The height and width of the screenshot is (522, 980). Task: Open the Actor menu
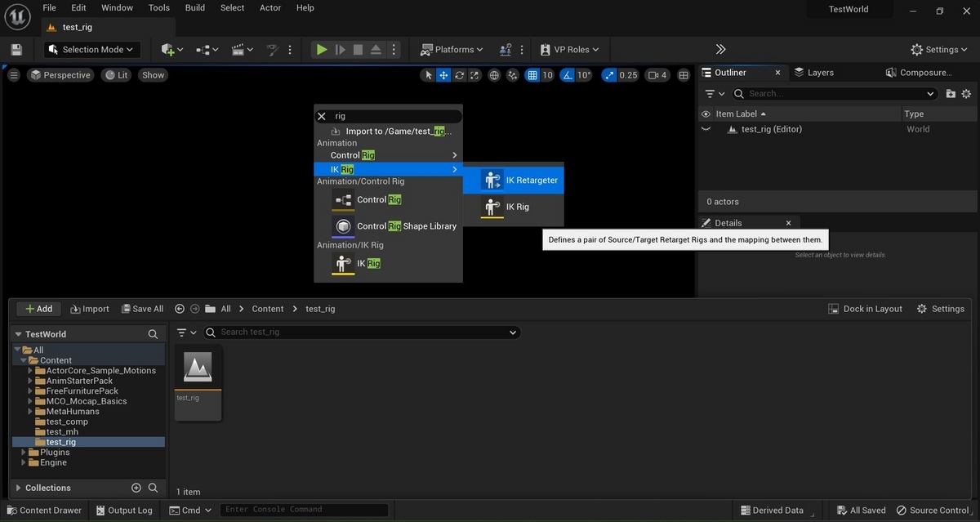[x=270, y=7]
